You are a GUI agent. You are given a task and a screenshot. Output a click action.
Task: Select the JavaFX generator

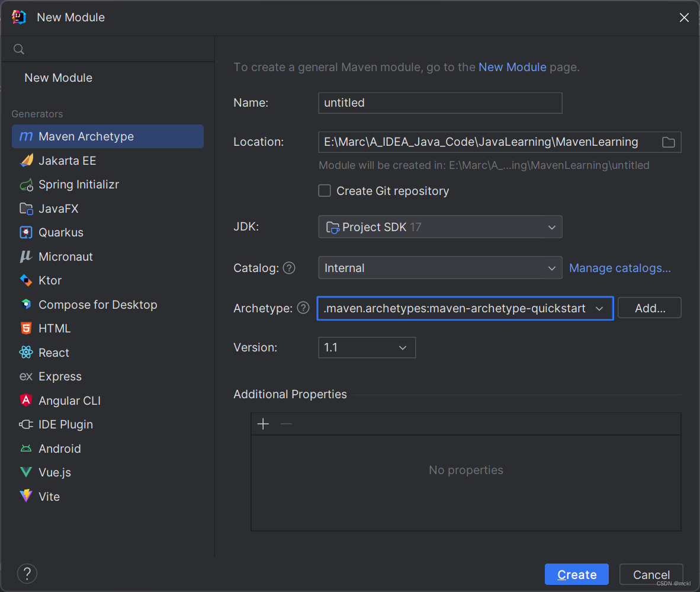[108, 209]
